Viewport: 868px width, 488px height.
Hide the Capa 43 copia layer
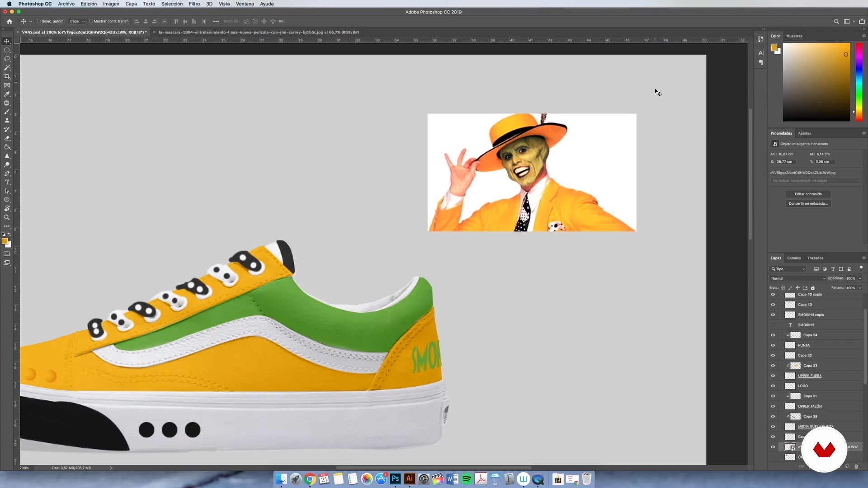(773, 295)
